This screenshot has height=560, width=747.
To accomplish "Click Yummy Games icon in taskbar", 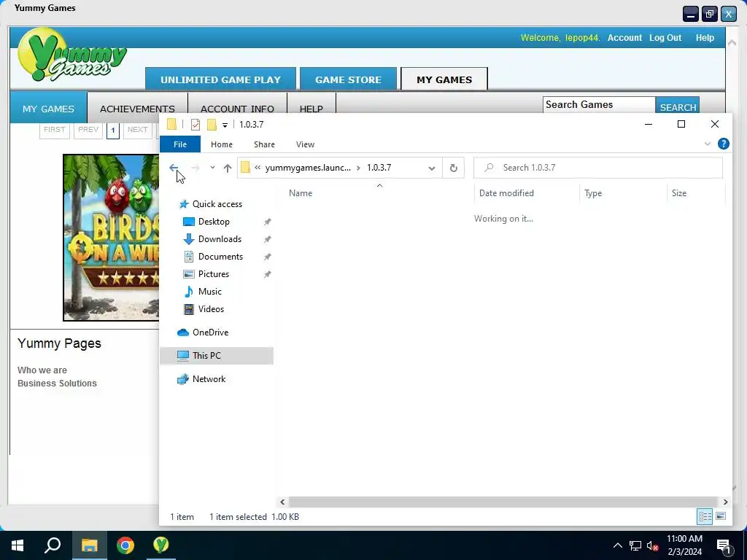I will click(x=161, y=545).
